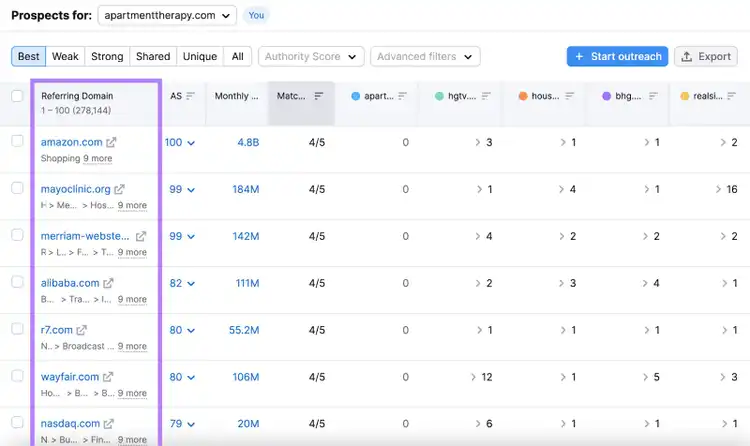
Task: Select the Weak tab
Action: coord(65,56)
